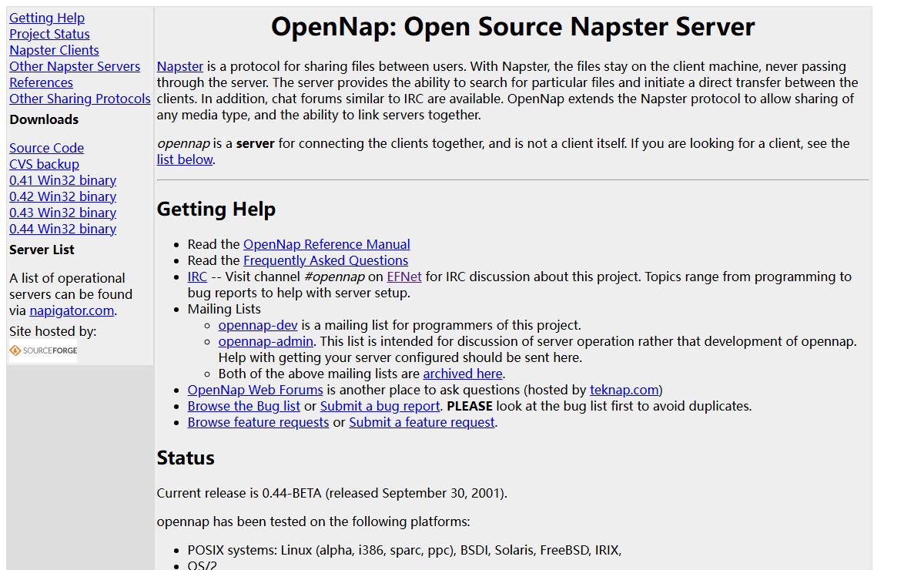Download the Source Code link
924x570 pixels.
pyautogui.click(x=46, y=148)
